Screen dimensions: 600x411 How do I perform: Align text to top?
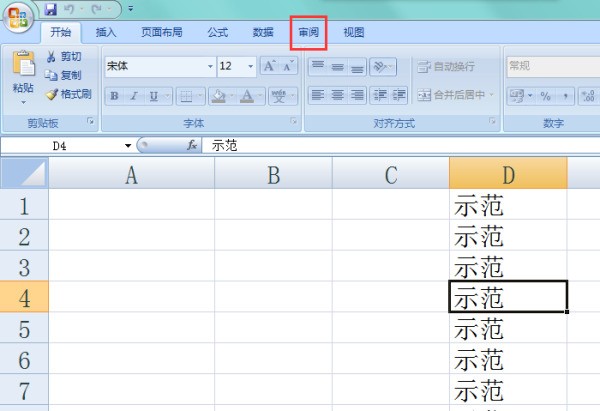pos(318,67)
